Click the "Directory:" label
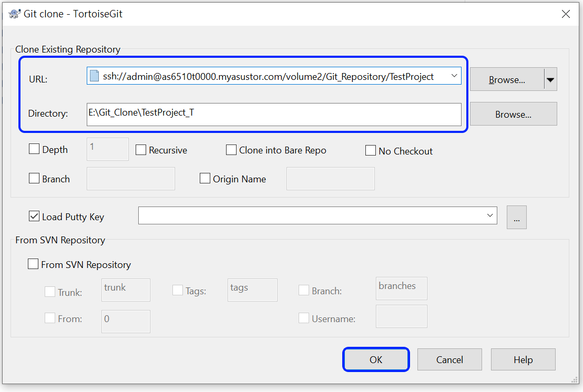 tap(48, 114)
